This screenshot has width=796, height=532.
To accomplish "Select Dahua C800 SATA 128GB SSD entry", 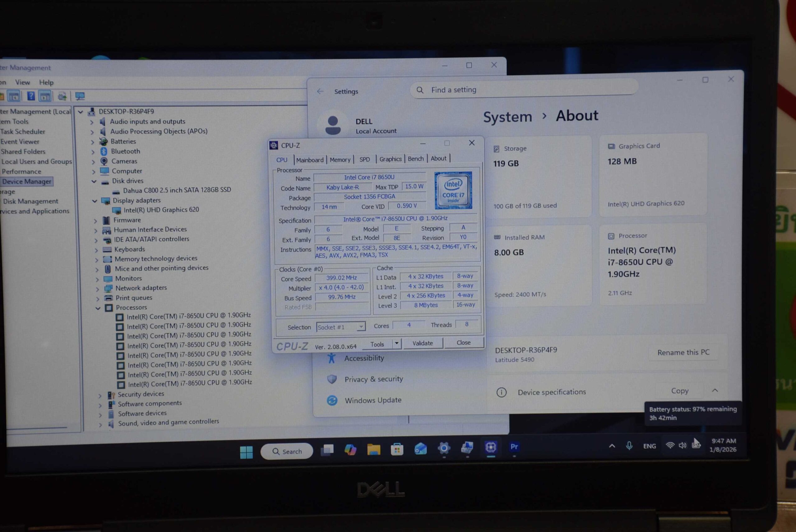I will pos(177,190).
